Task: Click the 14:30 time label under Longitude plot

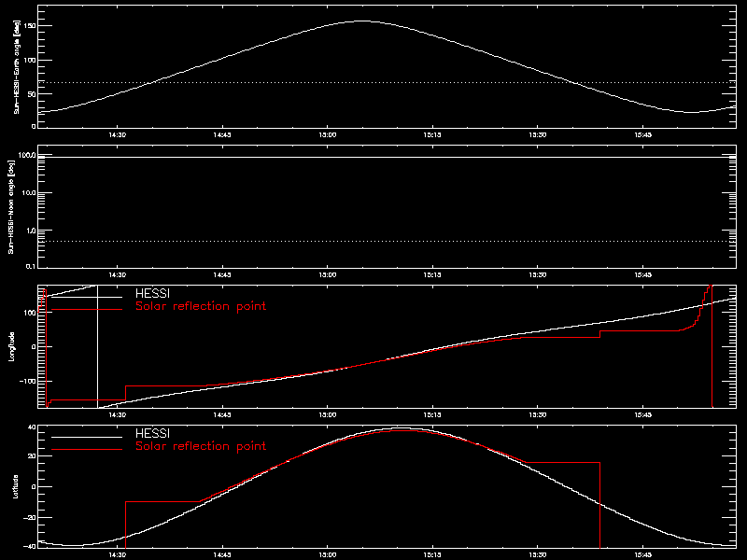Action: pyautogui.click(x=118, y=415)
